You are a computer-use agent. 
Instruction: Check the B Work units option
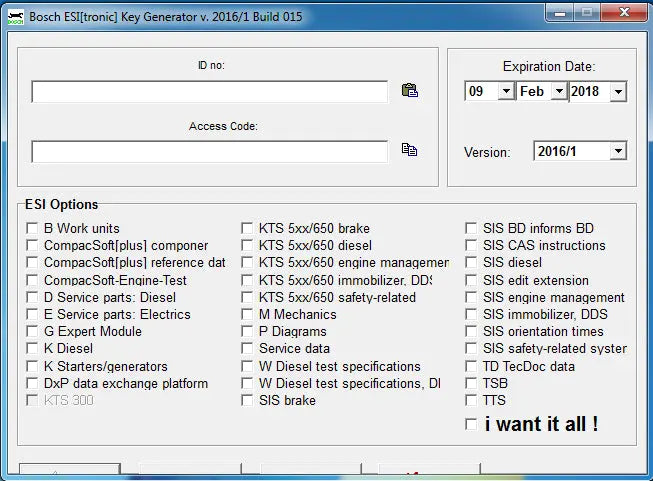click(x=32, y=228)
